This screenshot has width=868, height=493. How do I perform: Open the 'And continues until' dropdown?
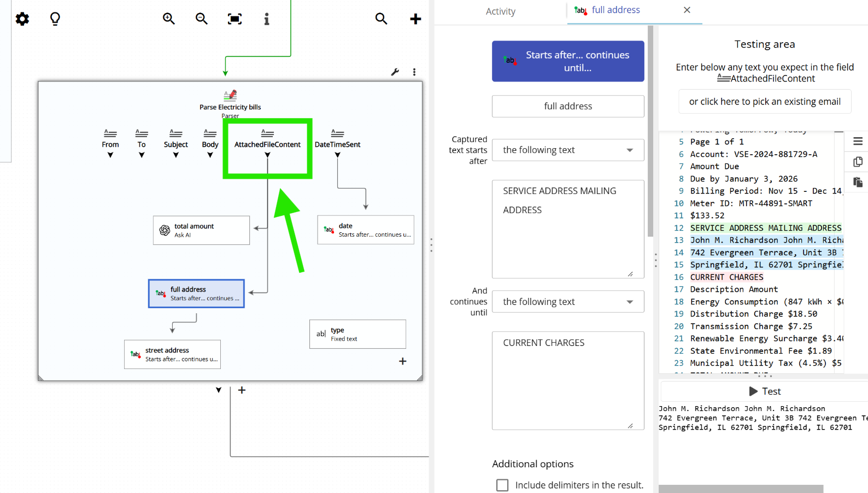(x=568, y=302)
